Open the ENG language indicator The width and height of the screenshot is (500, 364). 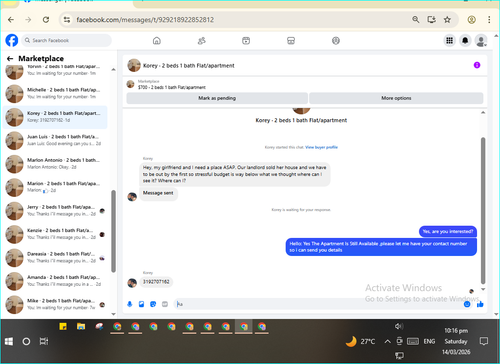click(x=429, y=341)
